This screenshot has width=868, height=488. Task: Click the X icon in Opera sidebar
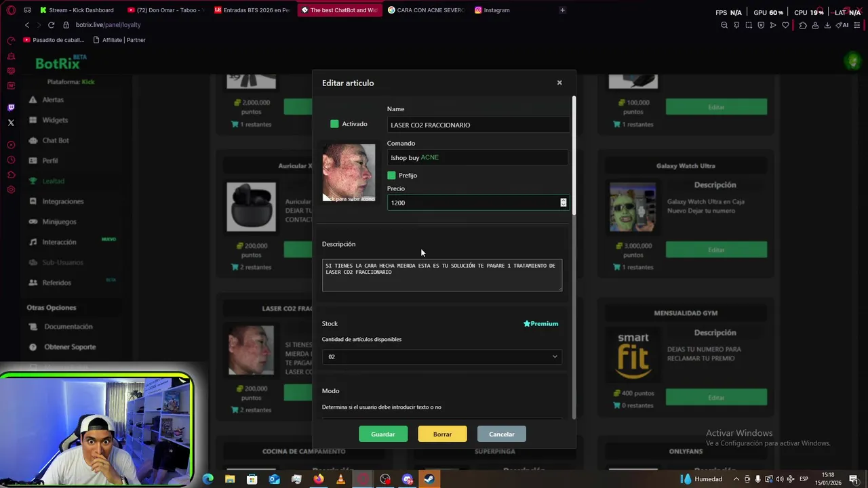click(11, 123)
